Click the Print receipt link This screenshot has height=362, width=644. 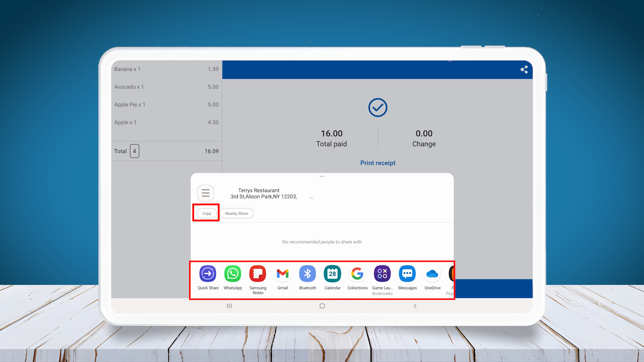378,163
